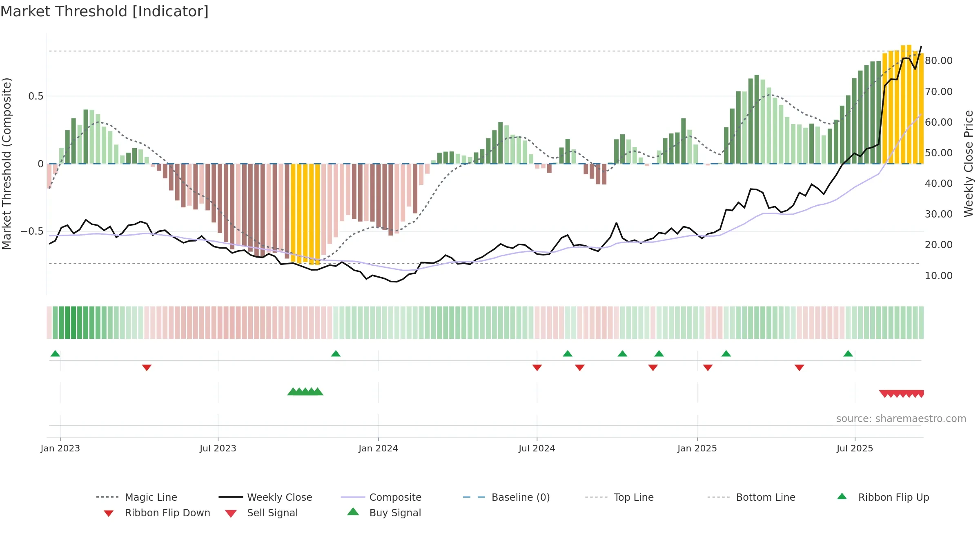Toggle the Ribbon Flip Up legend entry
980x551 pixels.
point(883,497)
